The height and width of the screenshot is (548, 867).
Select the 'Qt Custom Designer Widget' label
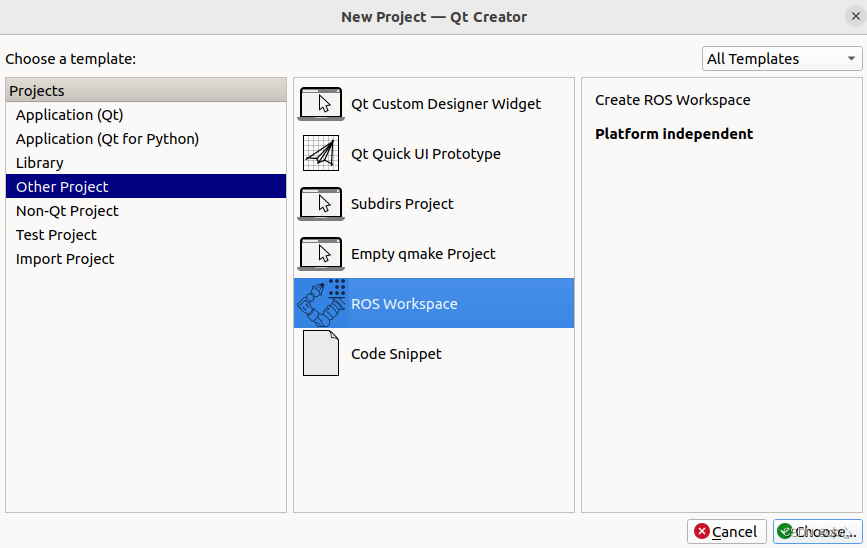click(446, 103)
